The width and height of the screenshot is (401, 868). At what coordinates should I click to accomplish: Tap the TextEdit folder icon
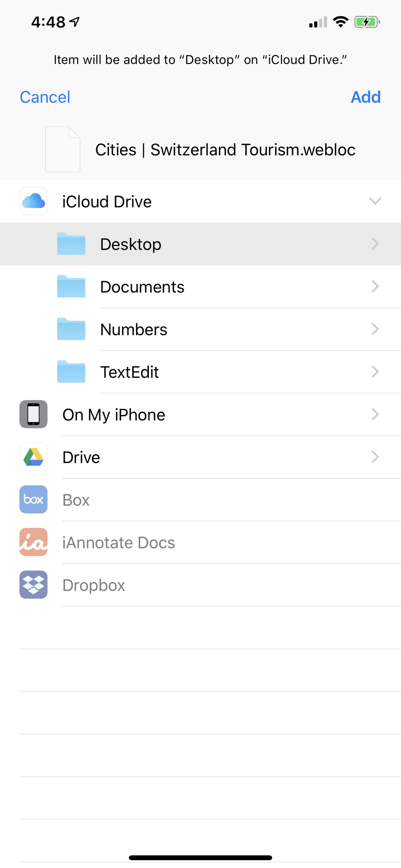point(71,372)
